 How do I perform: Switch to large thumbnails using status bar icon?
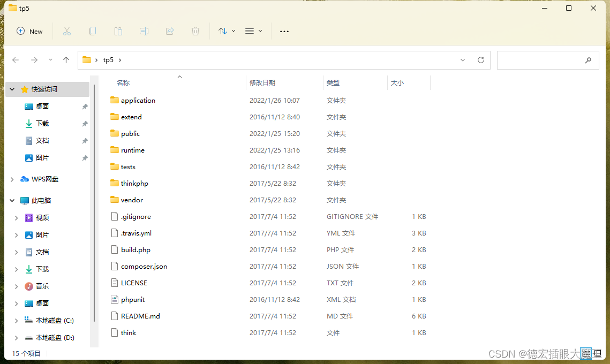click(x=598, y=353)
